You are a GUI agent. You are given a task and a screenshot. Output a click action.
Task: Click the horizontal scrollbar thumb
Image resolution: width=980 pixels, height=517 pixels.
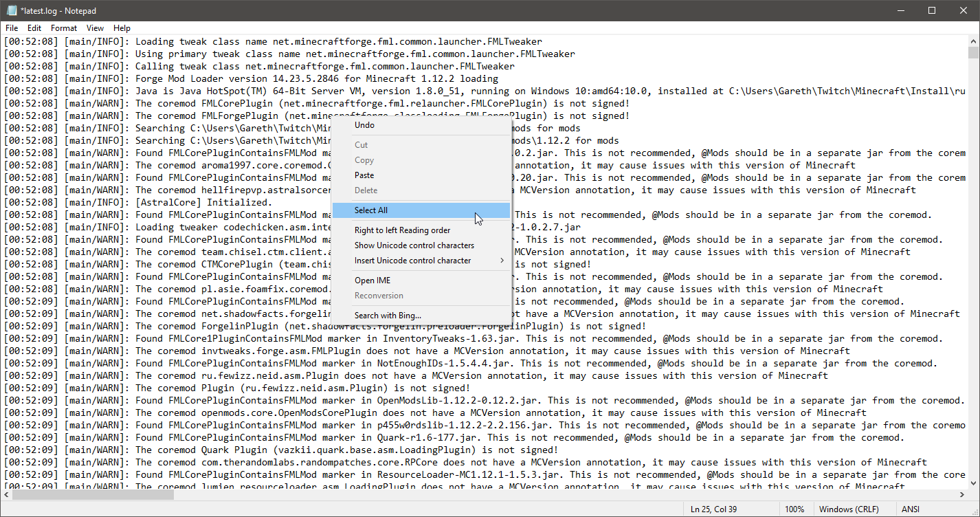coord(93,495)
